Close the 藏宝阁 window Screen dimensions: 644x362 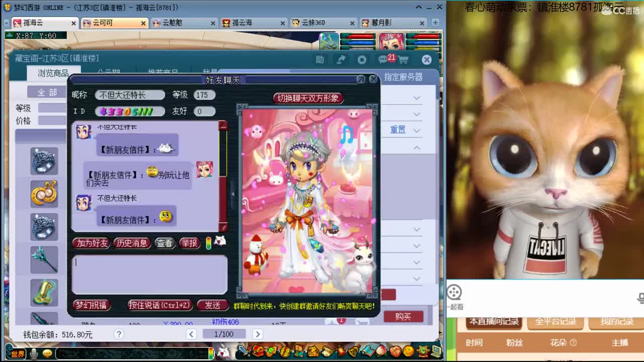[x=427, y=60]
